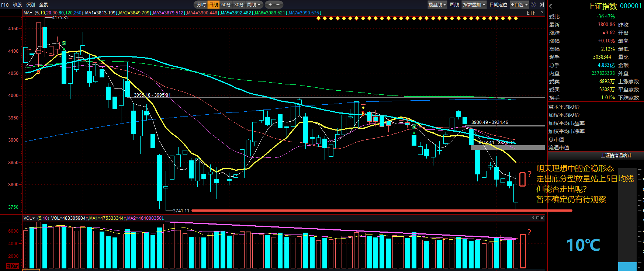This screenshot has height=271, width=644.
Task: Click the jump-to-latest arrow icon in toolbar
Action: [542, 4]
